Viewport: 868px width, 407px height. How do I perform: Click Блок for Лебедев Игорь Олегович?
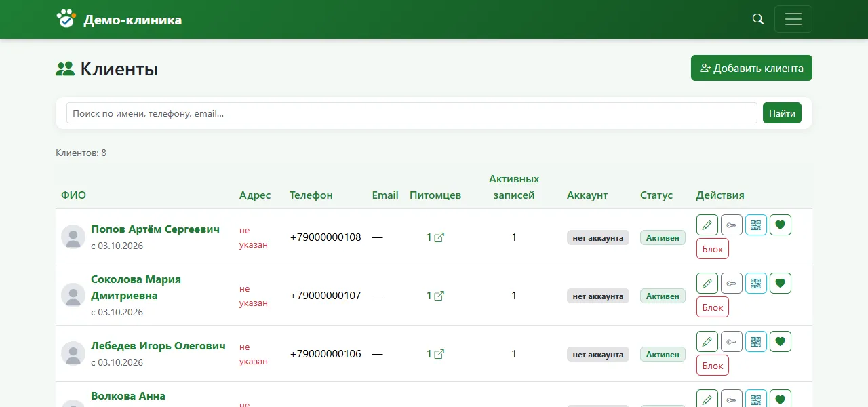[x=713, y=366]
